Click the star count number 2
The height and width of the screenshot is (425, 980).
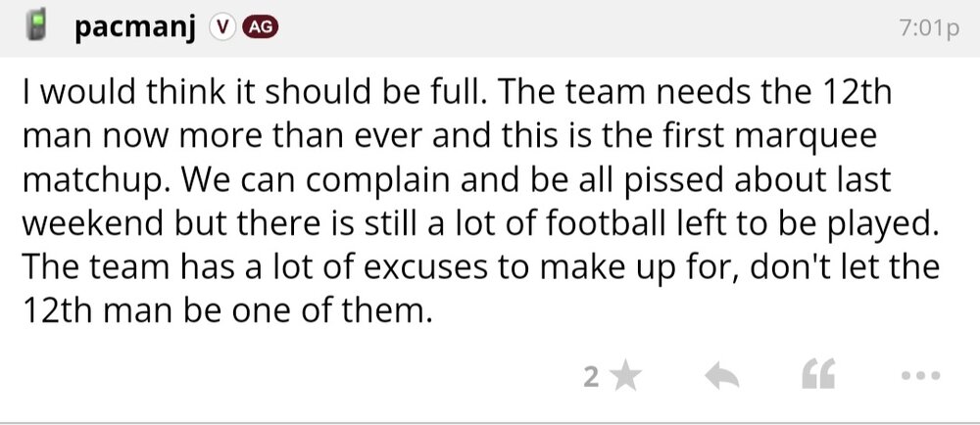tap(590, 376)
